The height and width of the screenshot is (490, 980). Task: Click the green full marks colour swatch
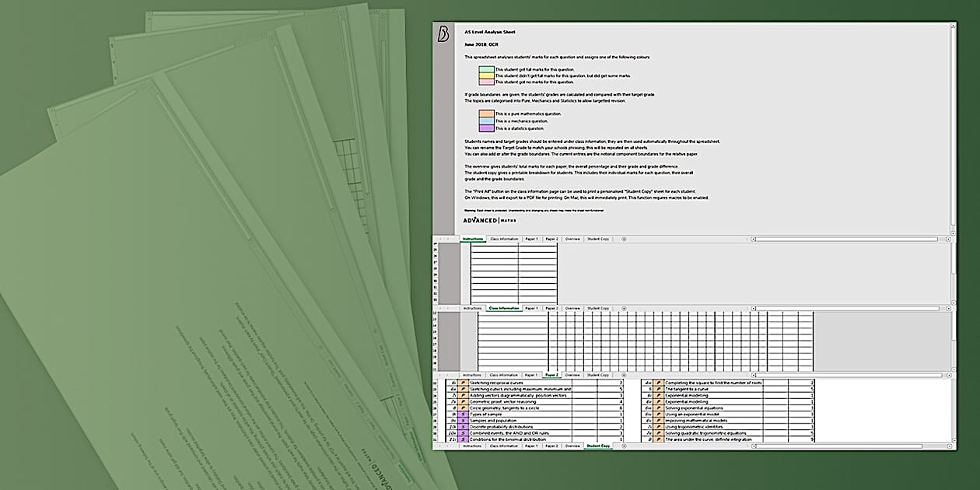point(486,69)
